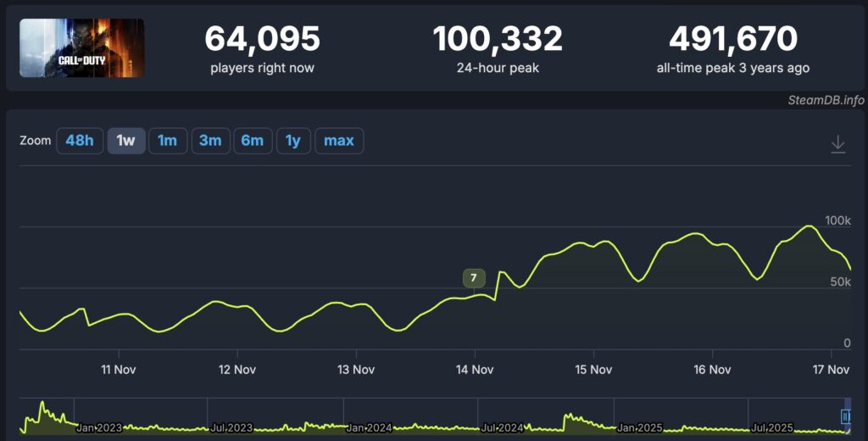868x441 pixels.
Task: Click the 491,670 all-time peak figure
Action: pos(732,39)
